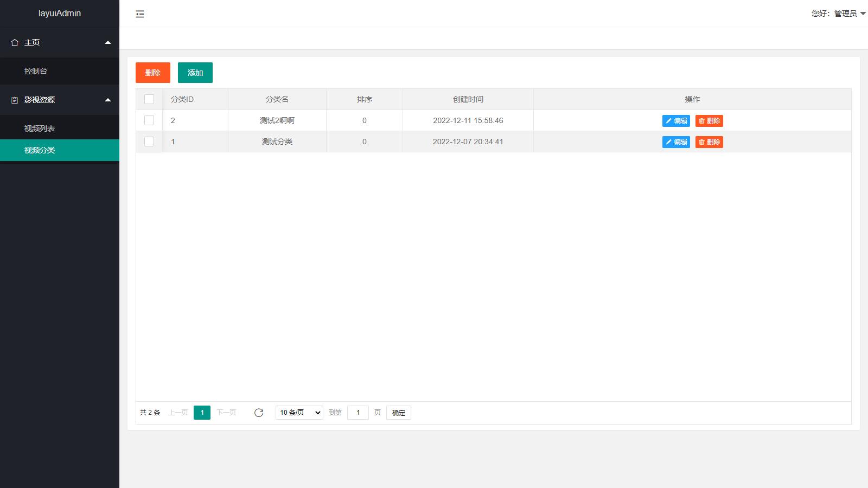Open the 管理员 user dropdown menu
The height and width of the screenshot is (488, 868).
click(x=838, y=14)
